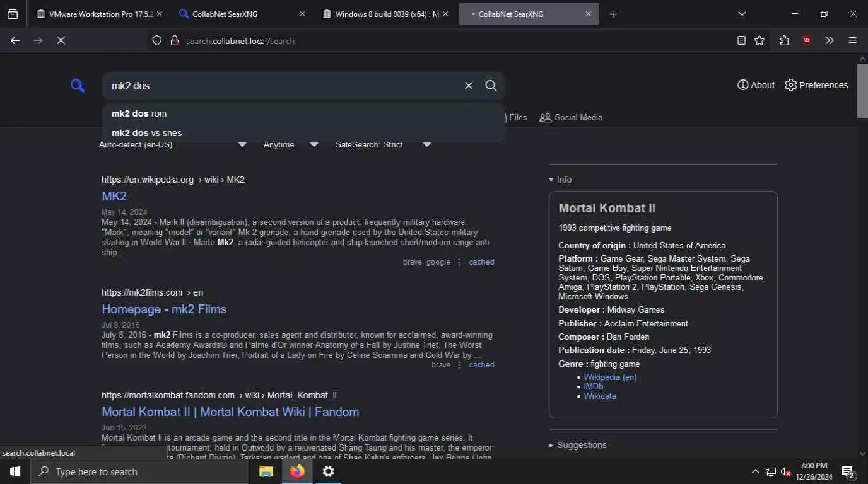868x484 pixels.
Task: Close the Windows 8 build 8039 tab
Action: 445,14
